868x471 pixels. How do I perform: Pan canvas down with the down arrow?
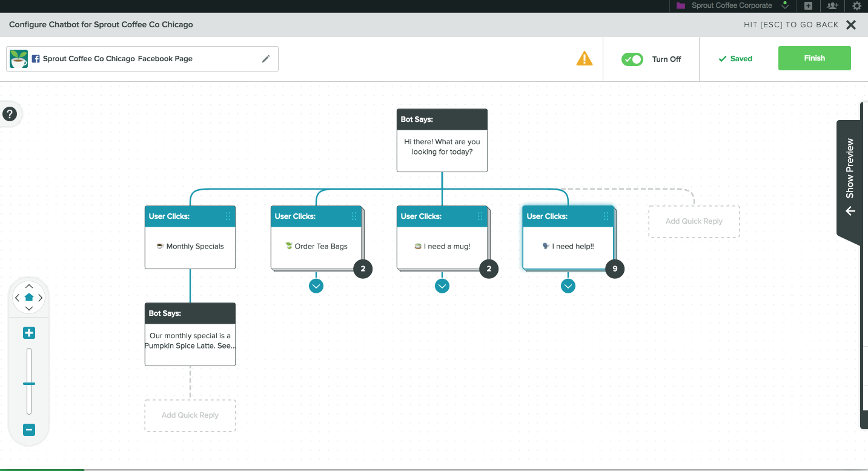coord(29,309)
